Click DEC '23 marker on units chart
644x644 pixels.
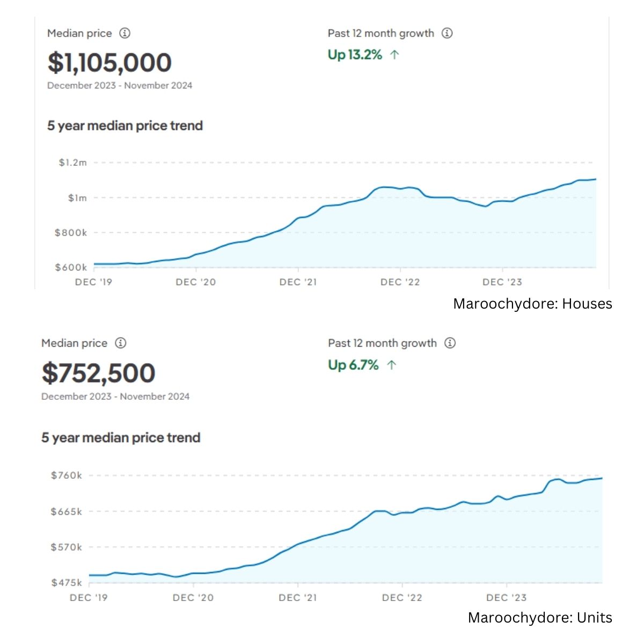(506, 597)
